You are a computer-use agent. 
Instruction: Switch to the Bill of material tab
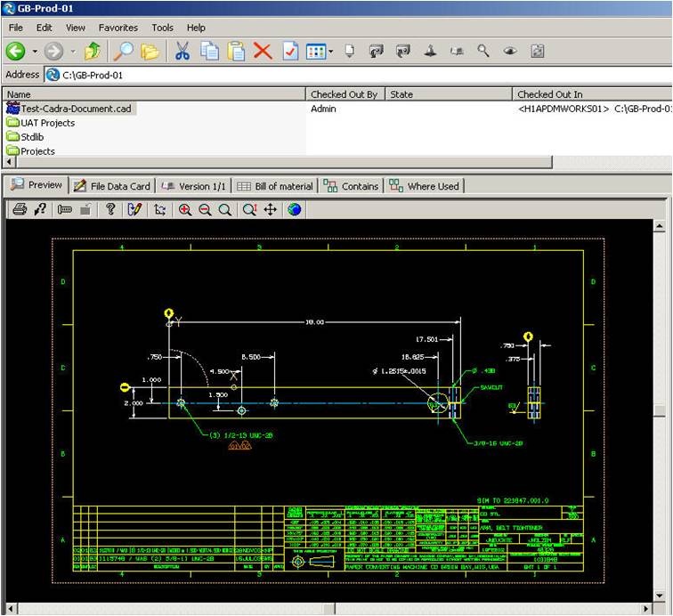click(275, 186)
